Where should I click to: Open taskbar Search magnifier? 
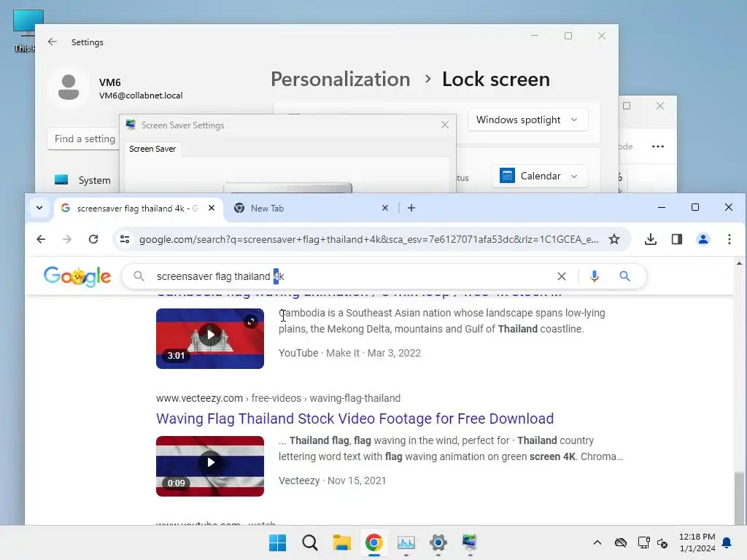pyautogui.click(x=309, y=542)
